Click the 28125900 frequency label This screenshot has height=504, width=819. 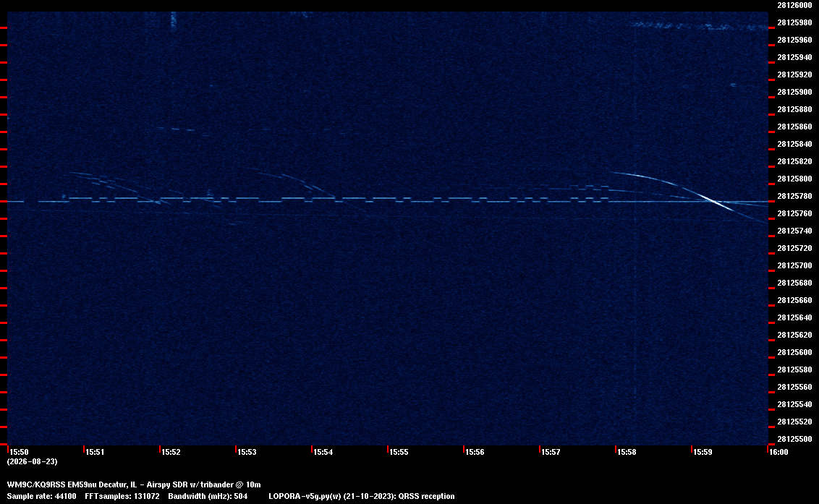pos(794,92)
